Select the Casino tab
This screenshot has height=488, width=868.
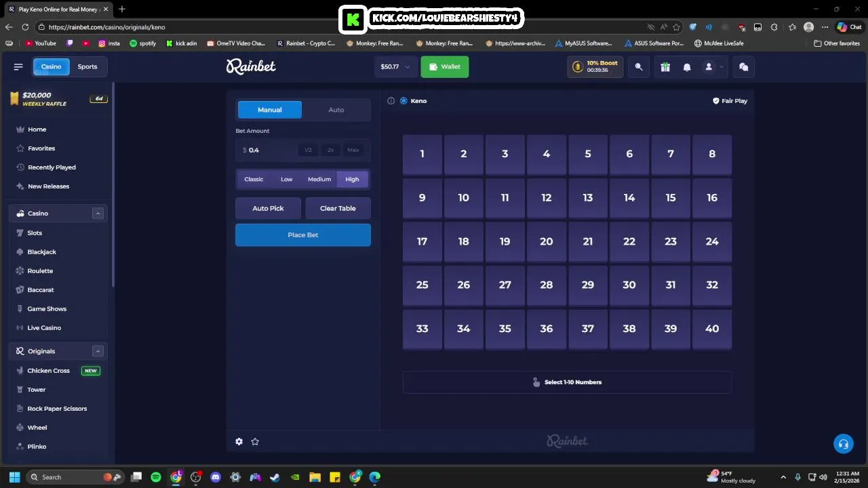[51, 66]
